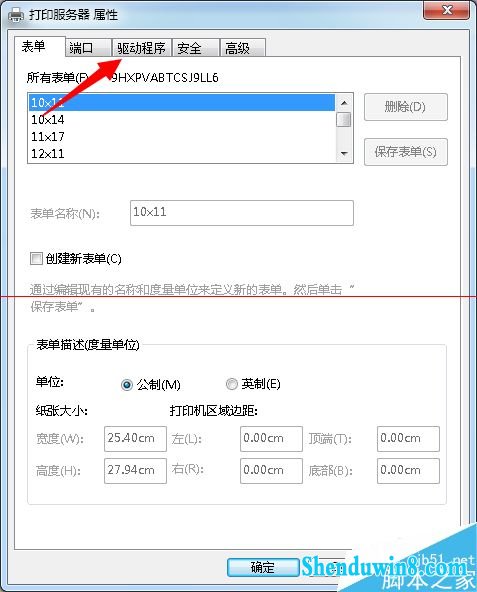The image size is (477, 592).
Task: Enable the 创建新表单 checkbox
Action: click(36, 259)
